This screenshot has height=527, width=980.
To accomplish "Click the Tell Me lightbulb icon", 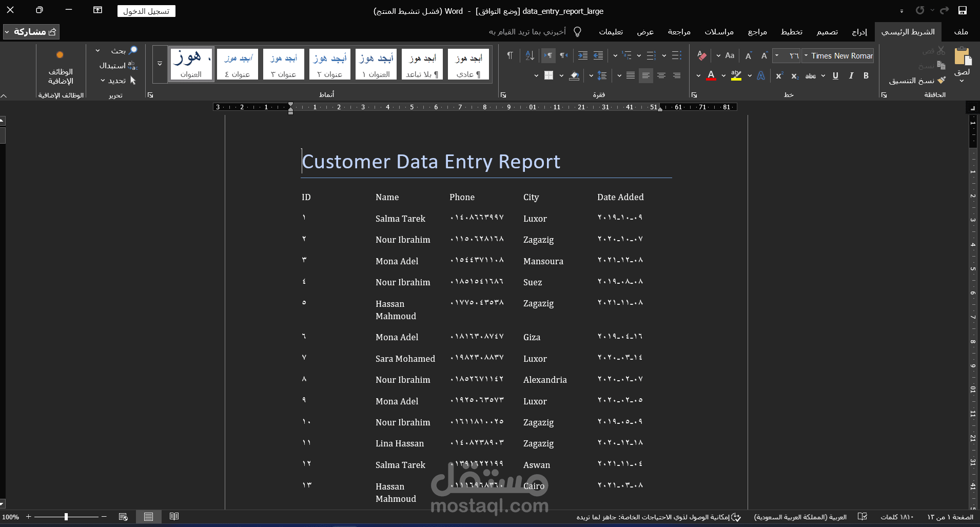I will (x=577, y=32).
